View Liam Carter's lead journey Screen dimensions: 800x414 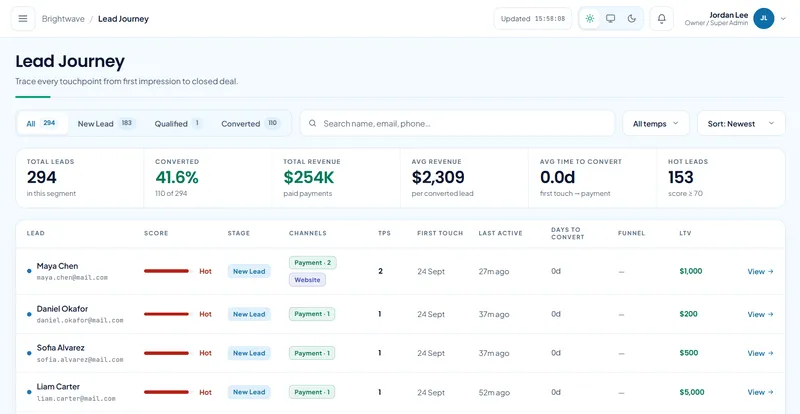point(760,392)
